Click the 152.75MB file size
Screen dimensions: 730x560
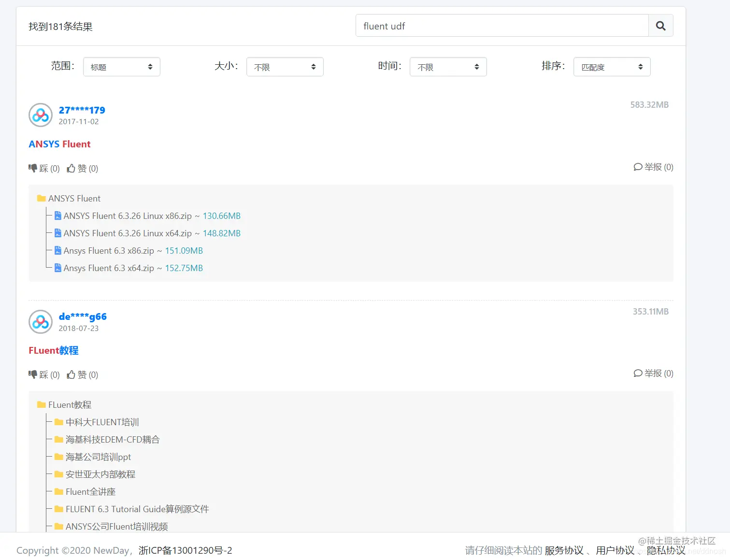[184, 268]
